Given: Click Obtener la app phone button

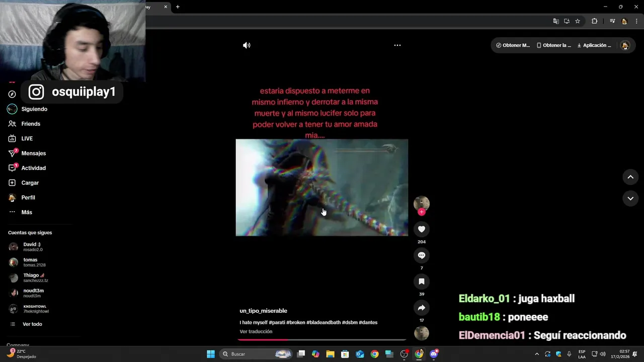Looking at the screenshot, I should click(x=554, y=45).
